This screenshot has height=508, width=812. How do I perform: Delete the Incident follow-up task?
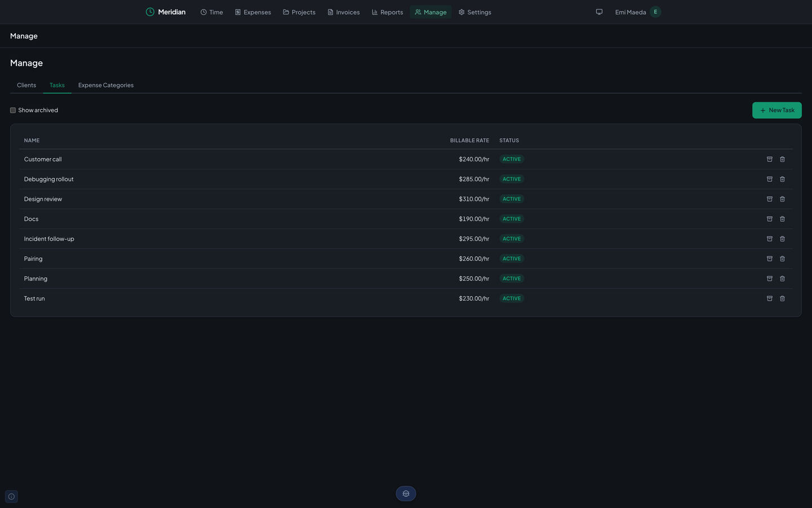tap(782, 239)
